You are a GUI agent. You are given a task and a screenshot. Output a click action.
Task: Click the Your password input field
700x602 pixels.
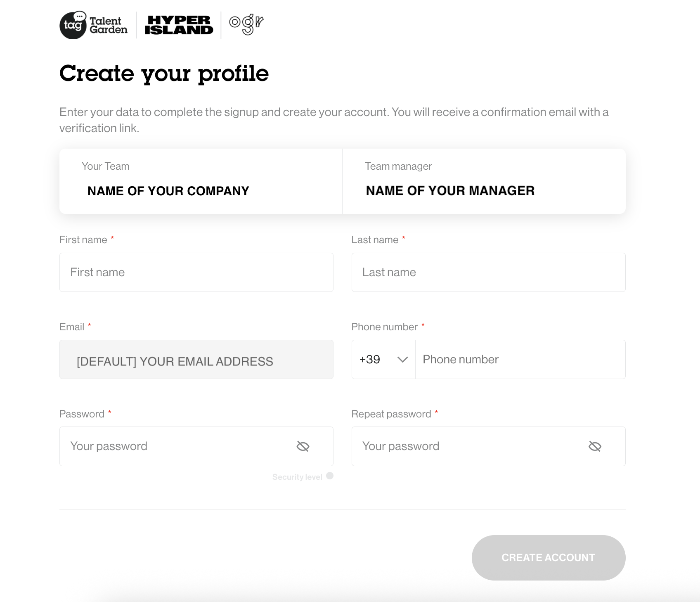[177, 446]
